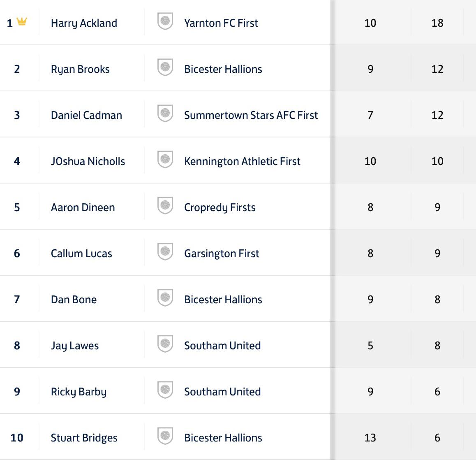
Task: Click the Garsington First club badge icon
Action: 165,252
